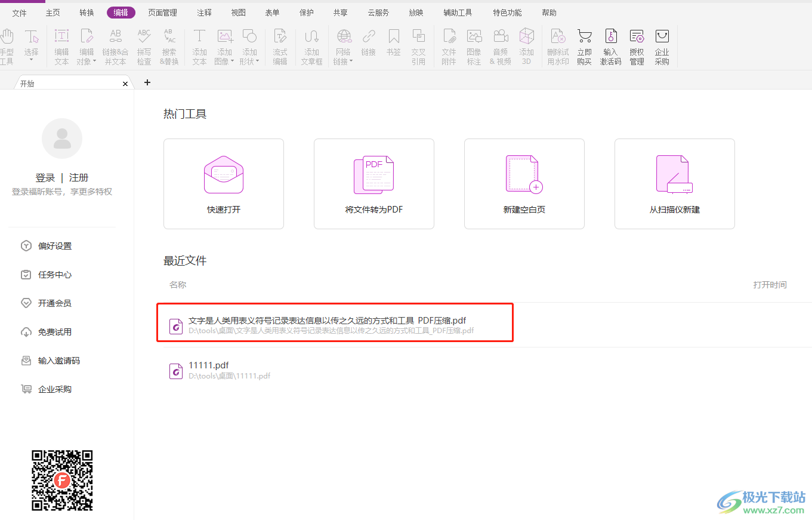Expand the 编辑对象 dropdown arrow
This screenshot has height=520, width=812.
94,61
